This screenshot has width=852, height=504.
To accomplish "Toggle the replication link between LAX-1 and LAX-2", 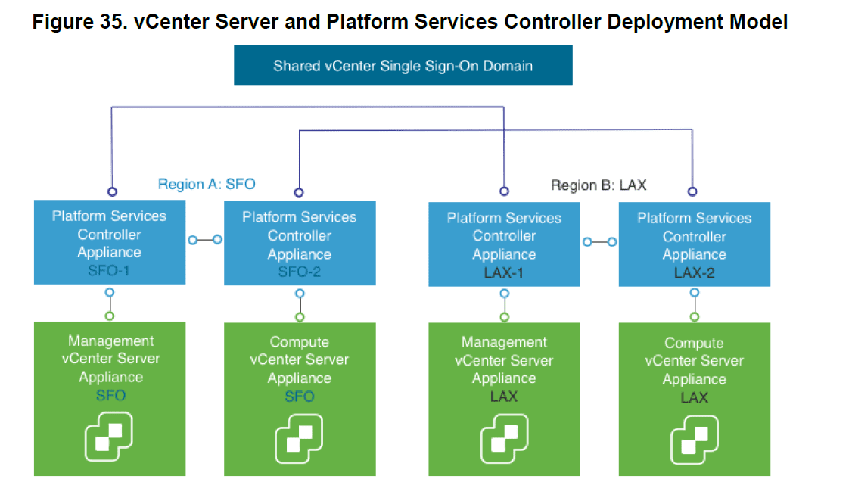I will 599,242.
